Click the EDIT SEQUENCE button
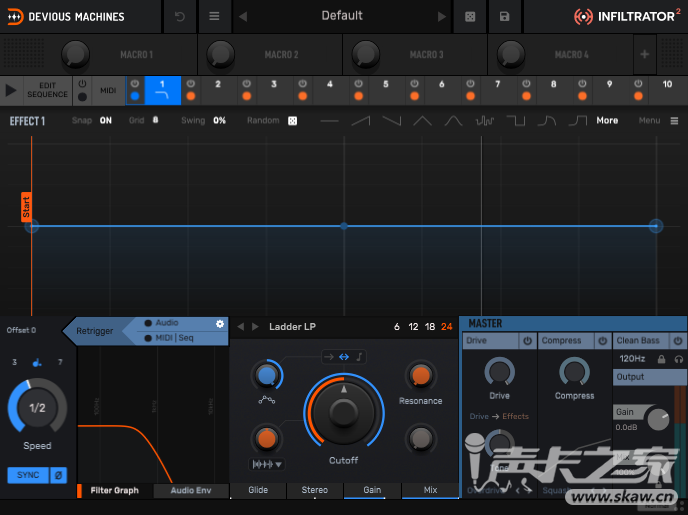 47,90
